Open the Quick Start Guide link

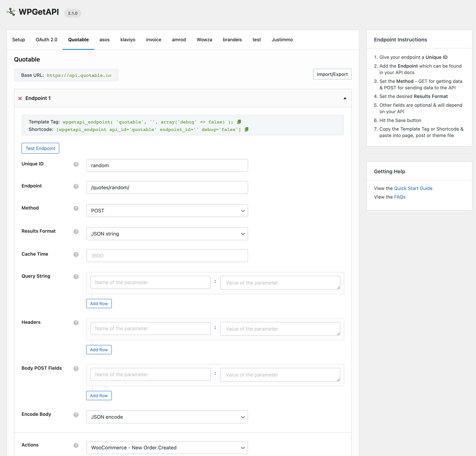point(413,188)
